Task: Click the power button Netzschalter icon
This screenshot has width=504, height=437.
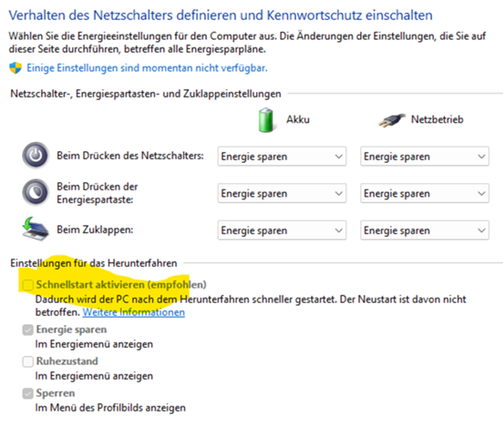Action: (x=36, y=156)
